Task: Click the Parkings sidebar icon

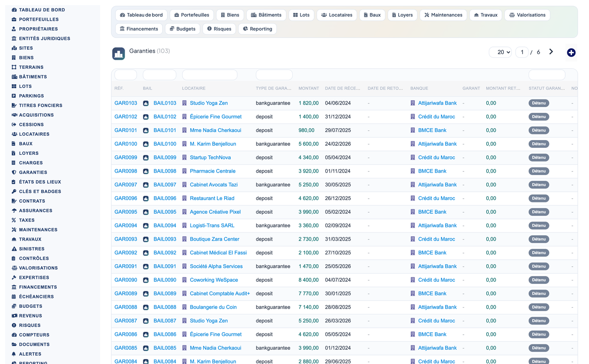Action: (14, 96)
